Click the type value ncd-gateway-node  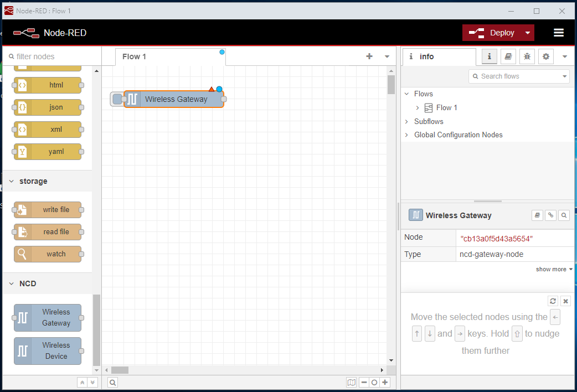tap(491, 254)
